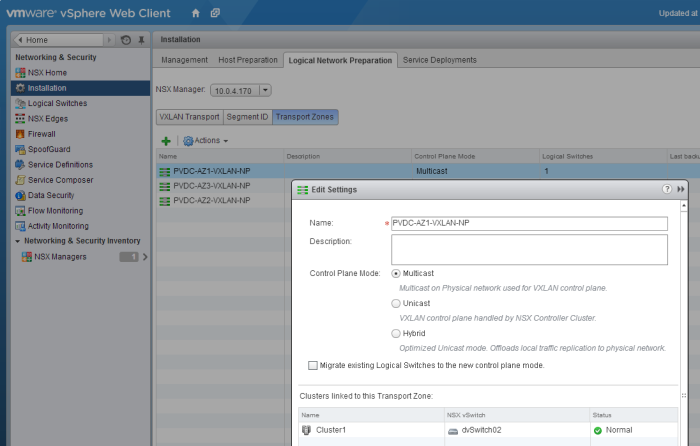700x446 pixels.
Task: Open help in Edit Settings dialog
Action: point(667,189)
